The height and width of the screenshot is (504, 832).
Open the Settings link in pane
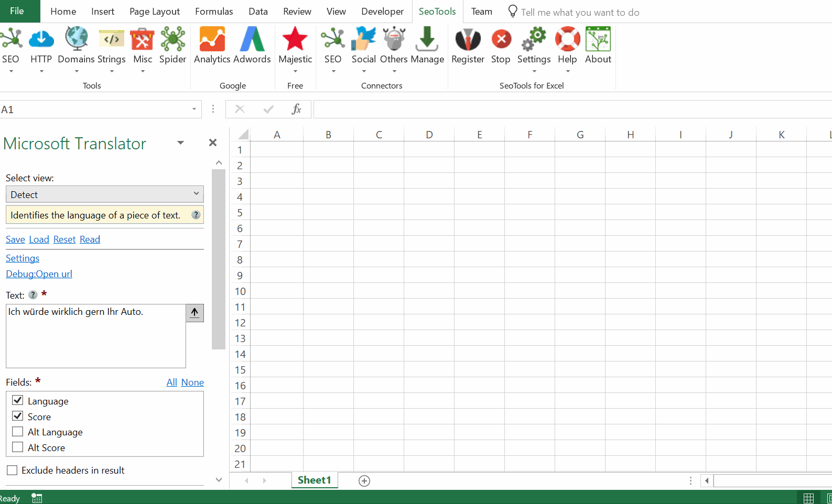pyautogui.click(x=23, y=258)
